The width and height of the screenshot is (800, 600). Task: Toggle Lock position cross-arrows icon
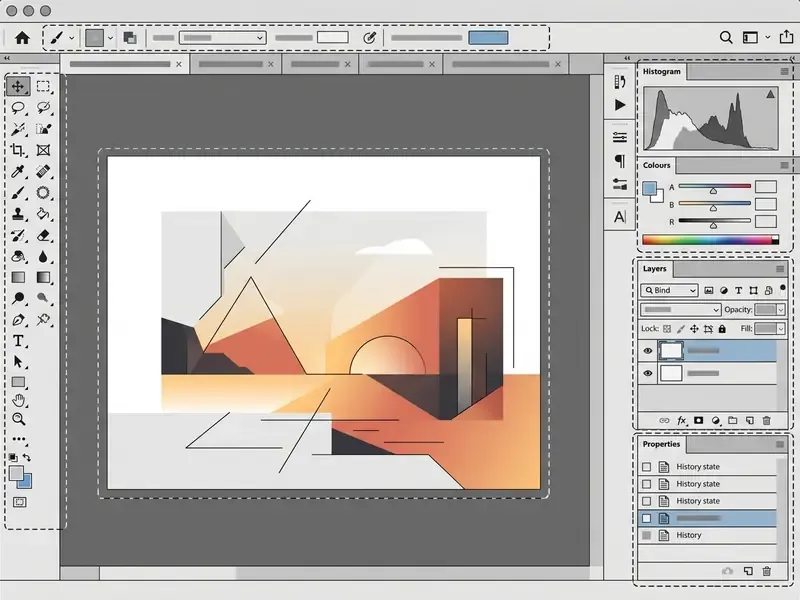[694, 329]
